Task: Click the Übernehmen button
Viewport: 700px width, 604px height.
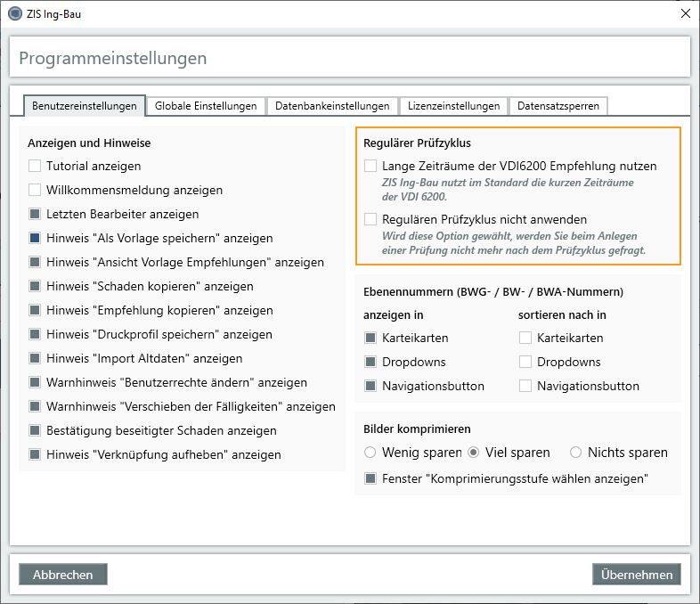Action: coord(637,575)
